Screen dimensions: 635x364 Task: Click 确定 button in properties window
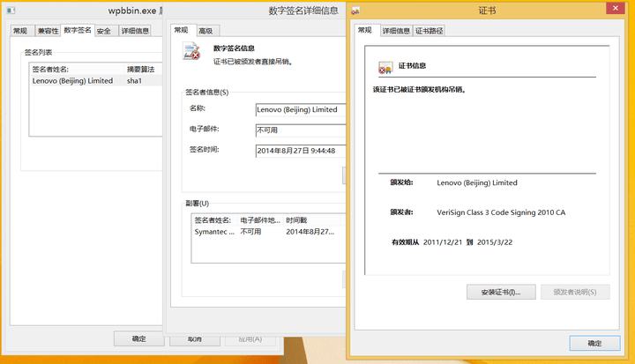[x=139, y=338]
